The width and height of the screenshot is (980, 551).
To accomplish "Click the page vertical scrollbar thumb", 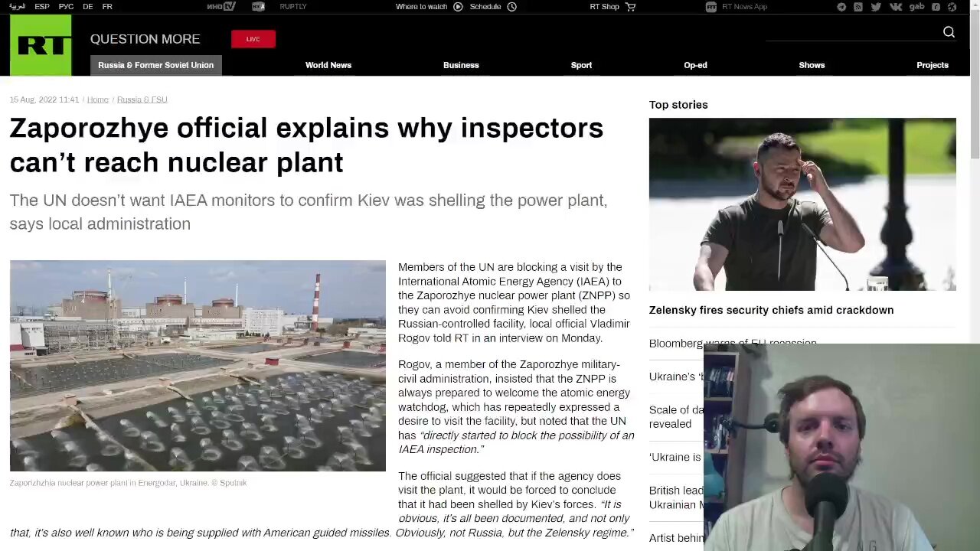I will pos(975,86).
